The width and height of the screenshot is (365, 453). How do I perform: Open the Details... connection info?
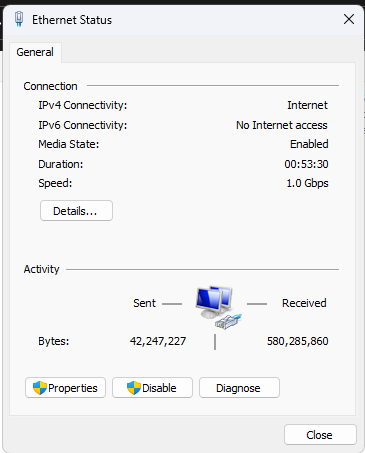(76, 211)
